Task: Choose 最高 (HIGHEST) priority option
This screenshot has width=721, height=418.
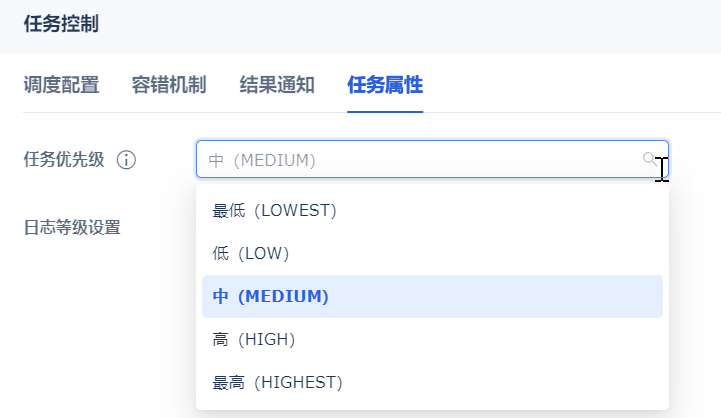Action: 432,382
